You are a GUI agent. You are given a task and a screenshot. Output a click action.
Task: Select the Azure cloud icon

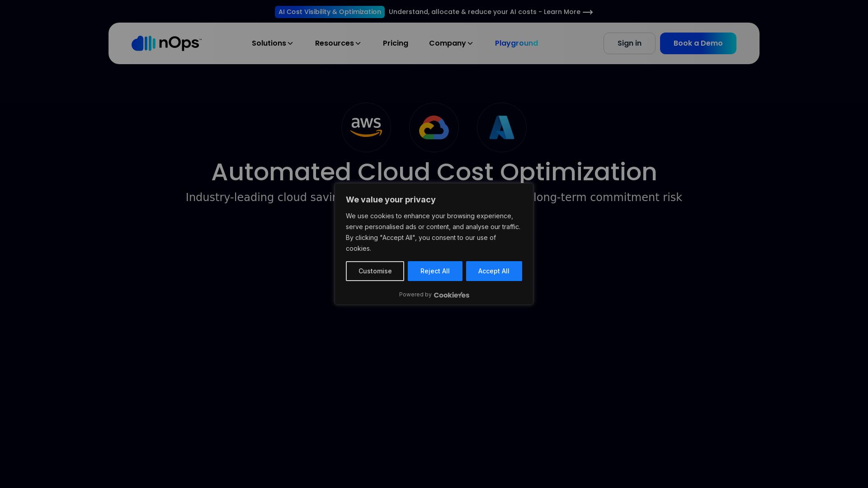coord(502,127)
